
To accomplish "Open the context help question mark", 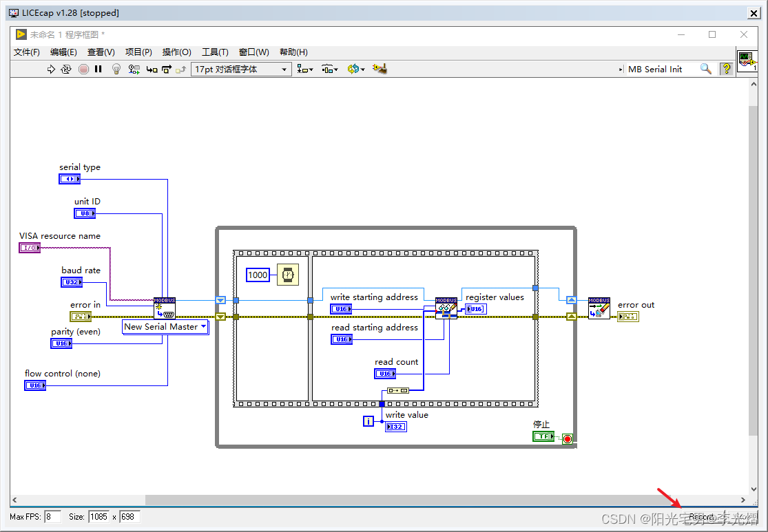I will pyautogui.click(x=727, y=69).
